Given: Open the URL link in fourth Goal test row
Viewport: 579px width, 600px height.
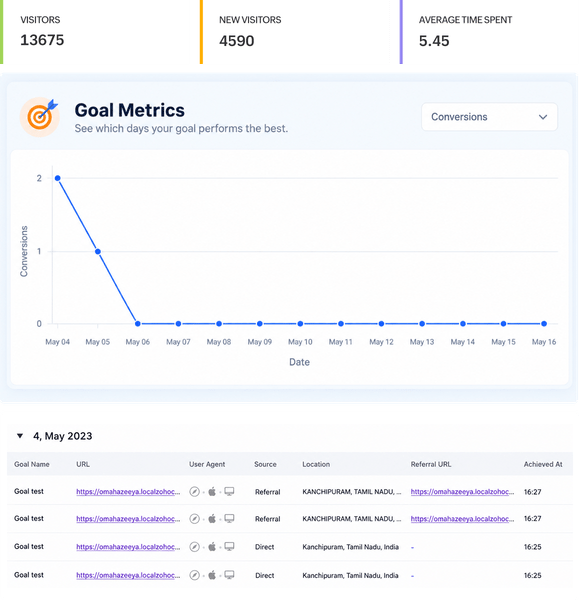Looking at the screenshot, I should 128,575.
